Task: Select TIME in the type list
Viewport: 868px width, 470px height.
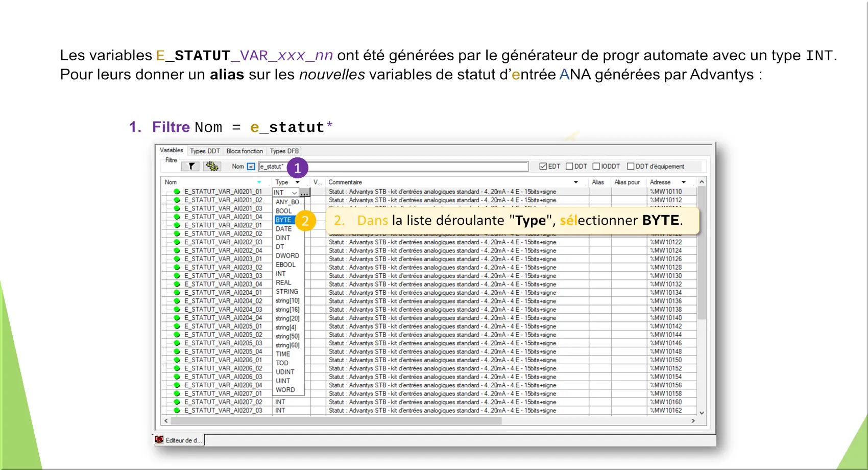Action: coord(283,354)
